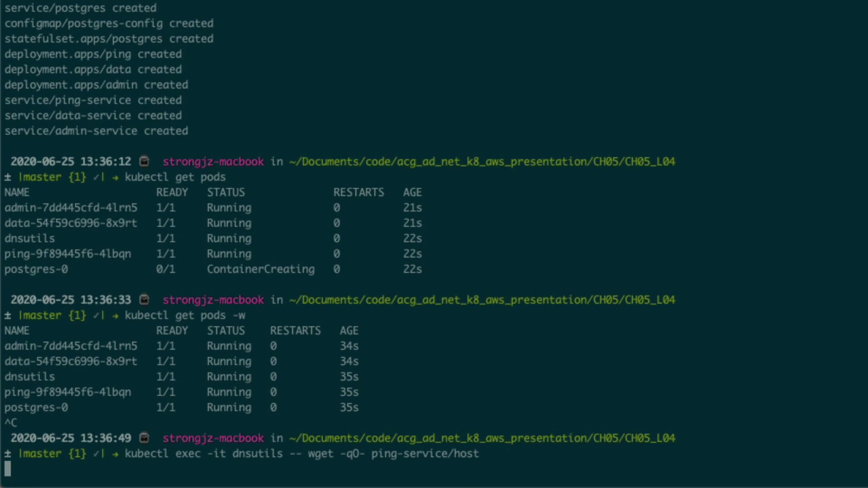This screenshot has width=868, height=488.
Task: Click the arrow before the kubectl exec command
Action: (115, 454)
